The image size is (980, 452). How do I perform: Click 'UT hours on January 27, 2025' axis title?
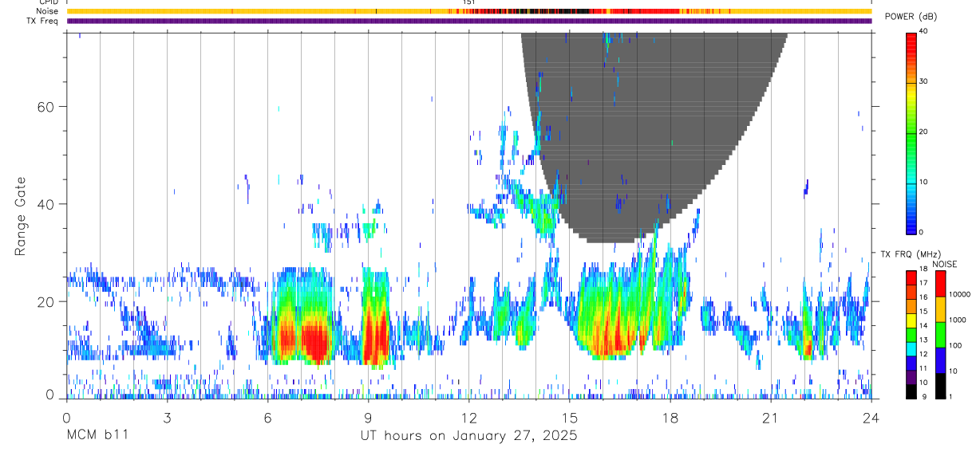pyautogui.click(x=469, y=436)
